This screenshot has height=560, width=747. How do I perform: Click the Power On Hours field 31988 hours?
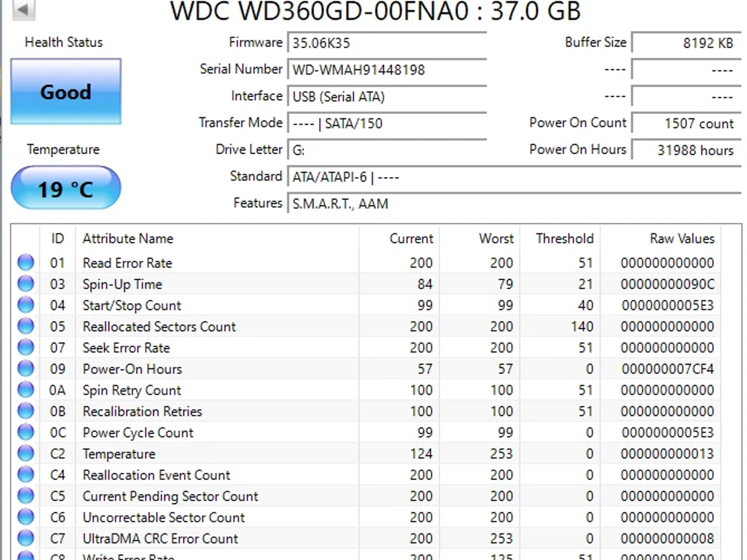point(686,150)
